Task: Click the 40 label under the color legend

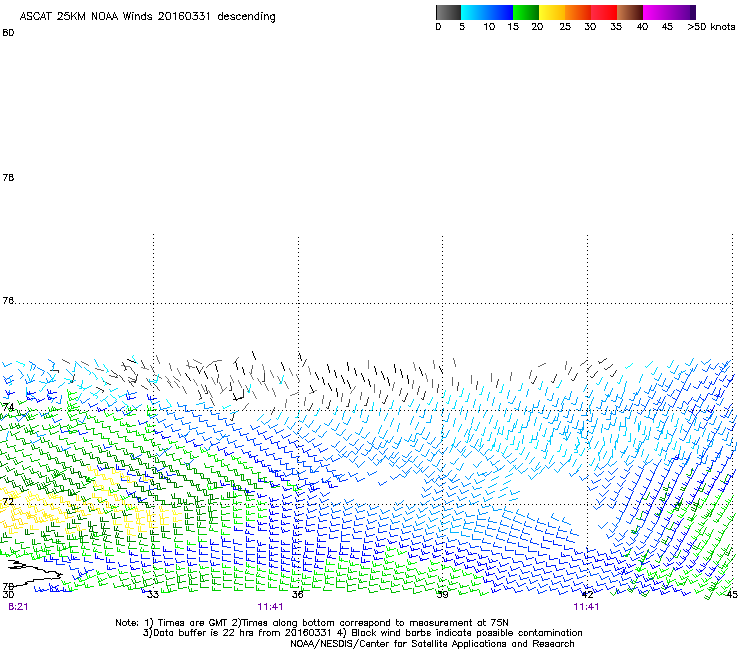Action: 642,27
